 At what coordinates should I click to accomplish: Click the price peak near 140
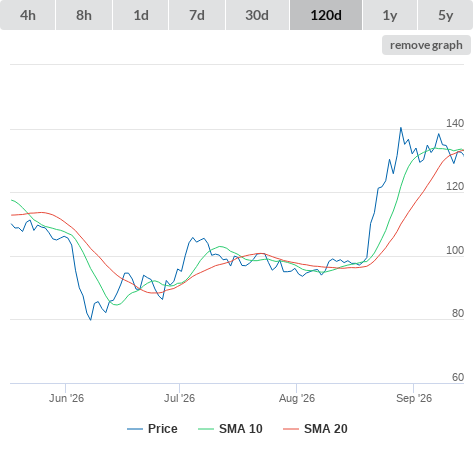click(401, 128)
